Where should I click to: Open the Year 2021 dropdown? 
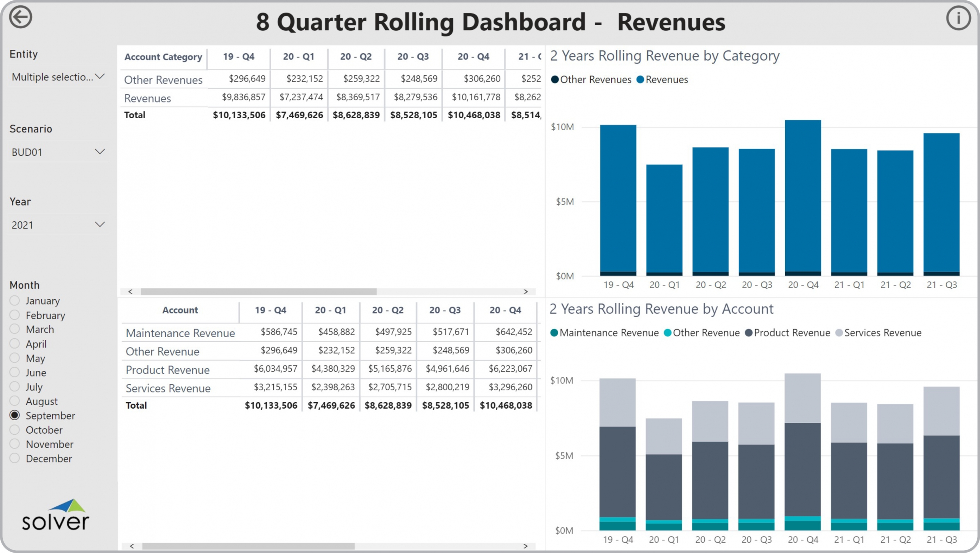click(x=100, y=225)
